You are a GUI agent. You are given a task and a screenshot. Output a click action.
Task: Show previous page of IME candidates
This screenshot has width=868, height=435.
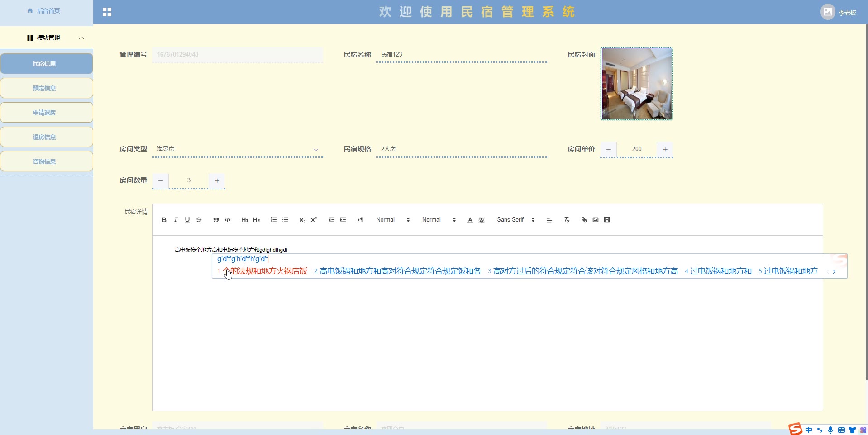(828, 272)
